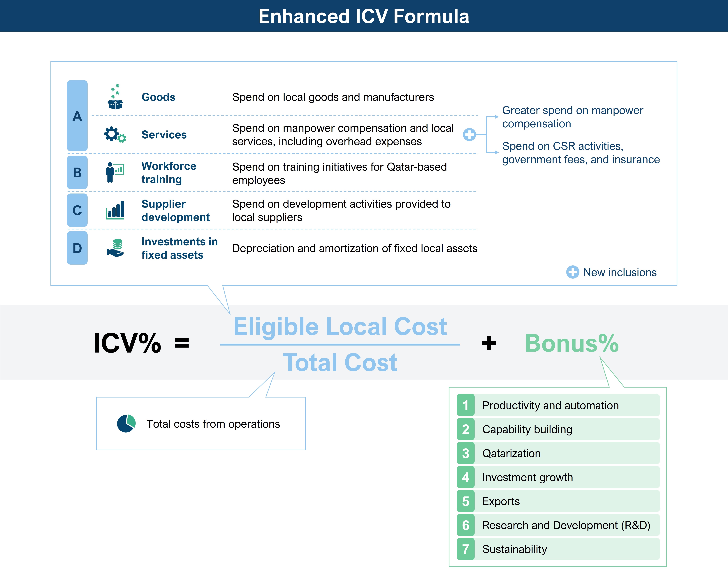728x584 pixels.
Task: Click number 5 badge for Exports
Action: [x=466, y=501]
